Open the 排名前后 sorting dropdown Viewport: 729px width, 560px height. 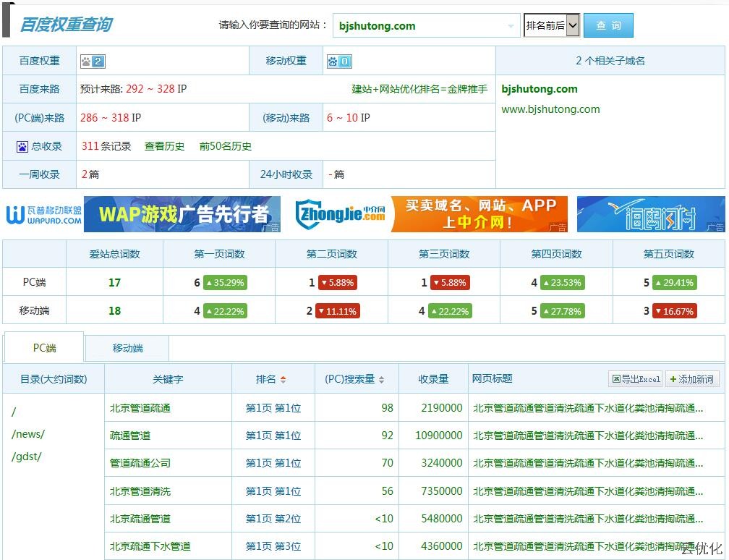[552, 25]
